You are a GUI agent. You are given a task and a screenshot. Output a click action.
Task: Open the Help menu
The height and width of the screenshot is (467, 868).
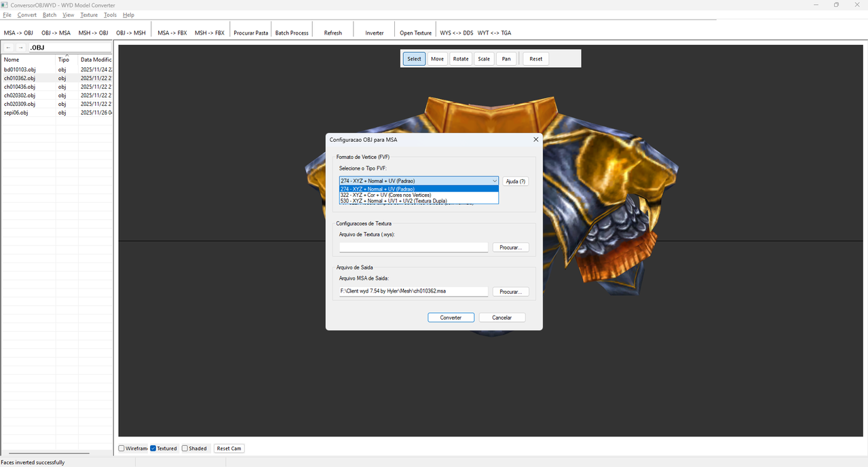point(128,15)
